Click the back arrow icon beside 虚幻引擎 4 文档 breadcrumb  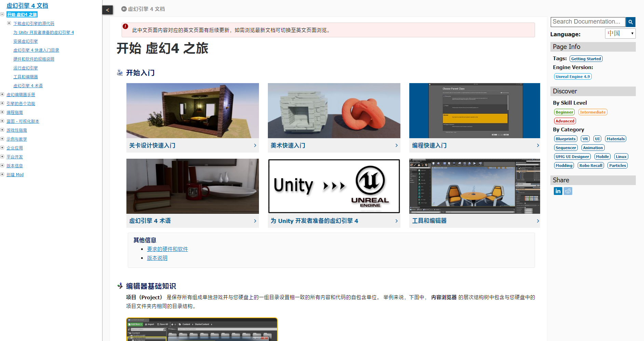[124, 9]
